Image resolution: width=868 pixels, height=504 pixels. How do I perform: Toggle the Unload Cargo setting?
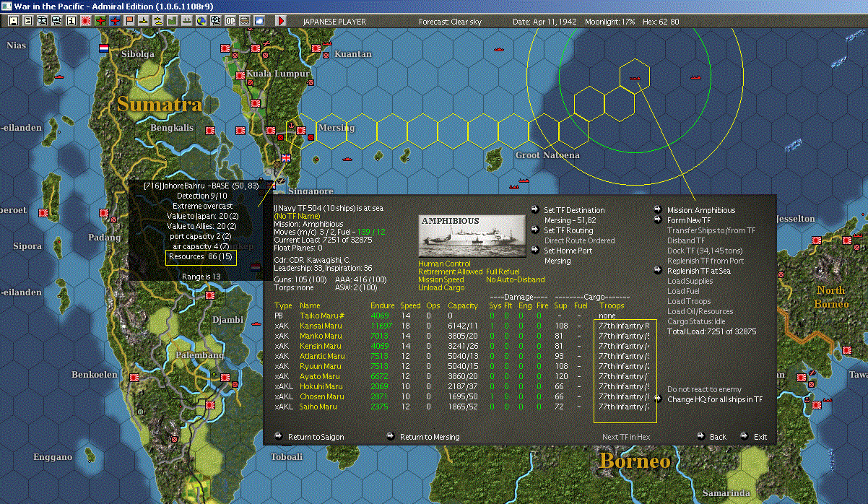coord(441,287)
